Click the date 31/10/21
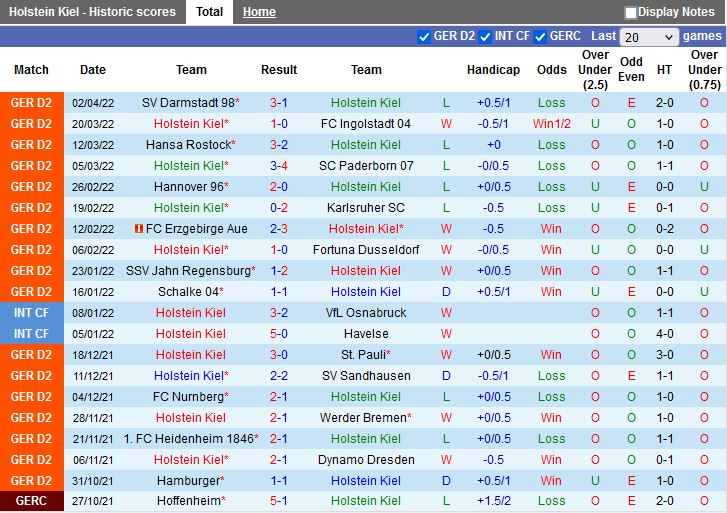 93,481
